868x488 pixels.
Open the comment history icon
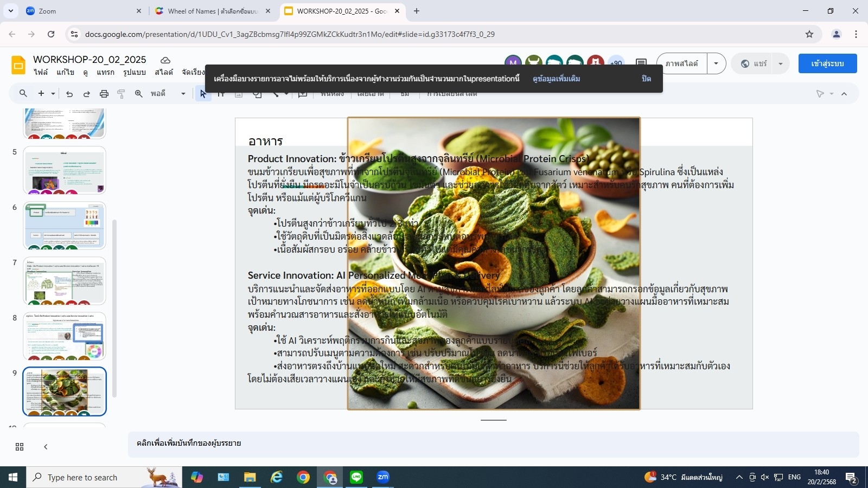pyautogui.click(x=641, y=63)
